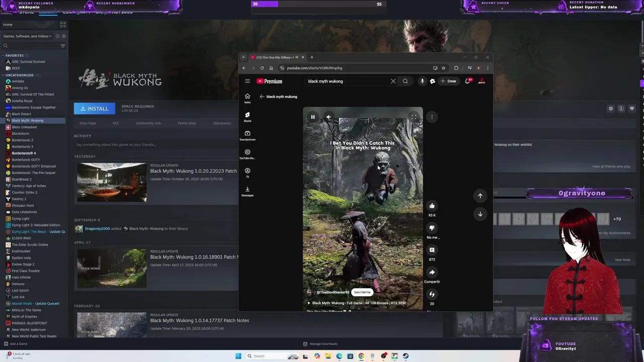Open the Windows Start menu
644x362 pixels.
point(238,356)
